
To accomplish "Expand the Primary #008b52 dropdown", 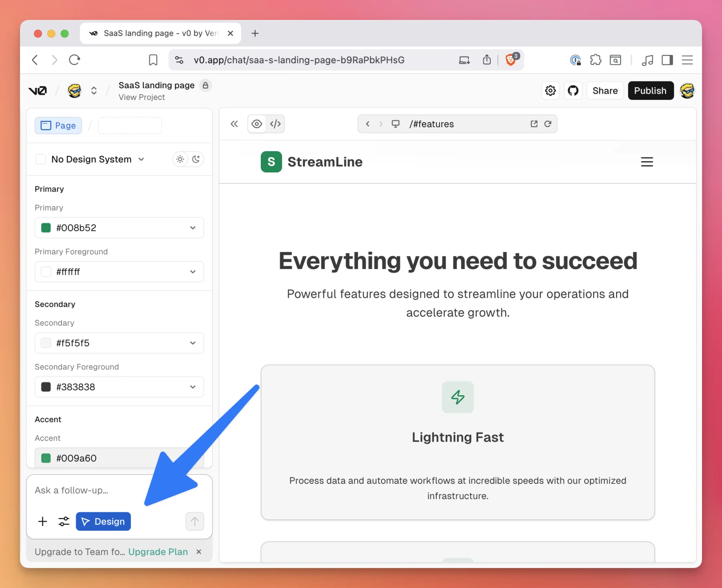I will tap(193, 228).
